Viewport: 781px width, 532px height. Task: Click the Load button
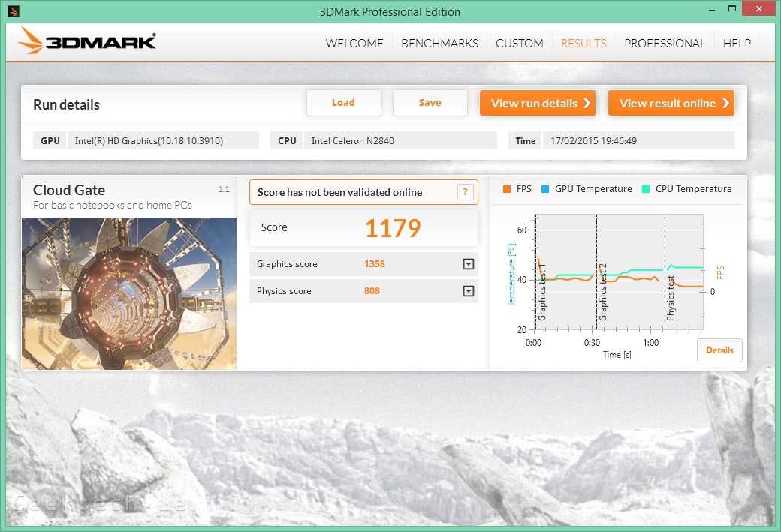tap(344, 103)
